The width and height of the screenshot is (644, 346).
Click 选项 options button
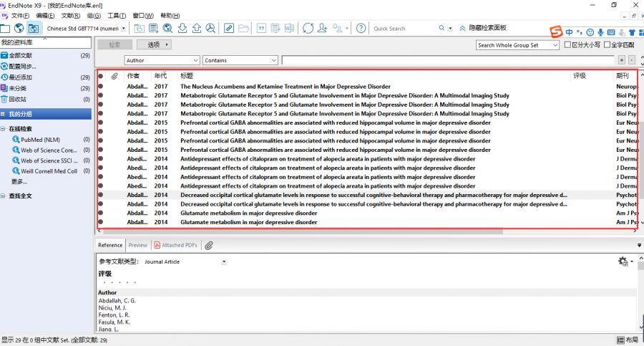[154, 44]
